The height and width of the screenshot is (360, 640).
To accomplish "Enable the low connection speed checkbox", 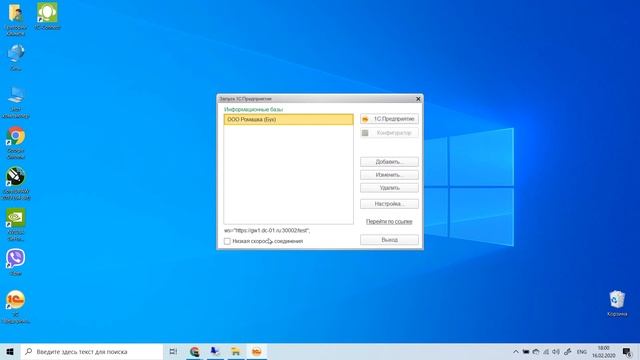I will click(227, 241).
